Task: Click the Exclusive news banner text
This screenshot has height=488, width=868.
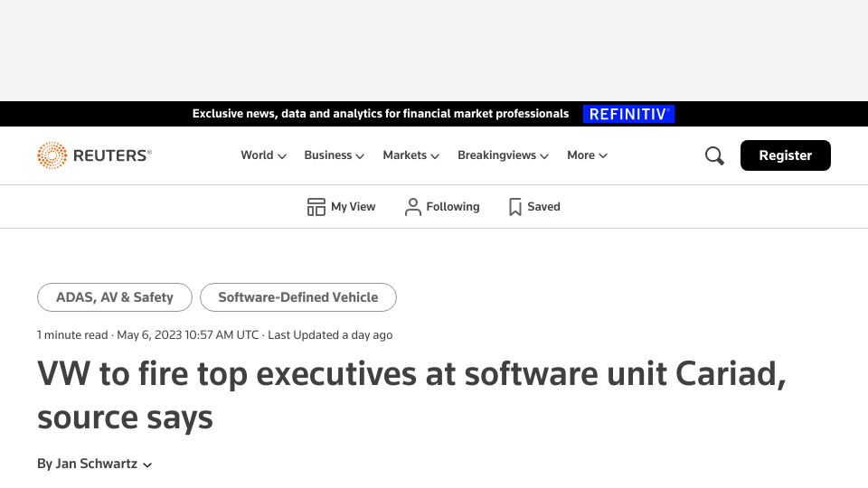Action: coord(381,114)
